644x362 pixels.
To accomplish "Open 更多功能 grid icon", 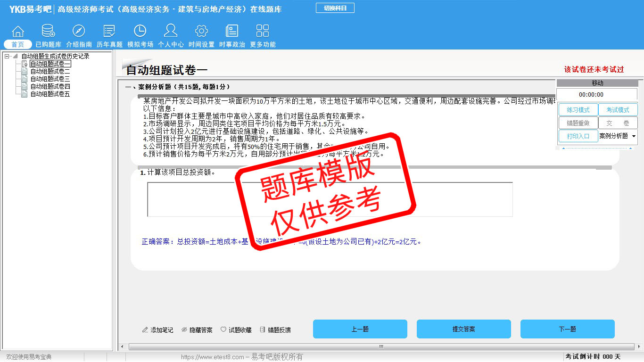I will (x=263, y=32).
